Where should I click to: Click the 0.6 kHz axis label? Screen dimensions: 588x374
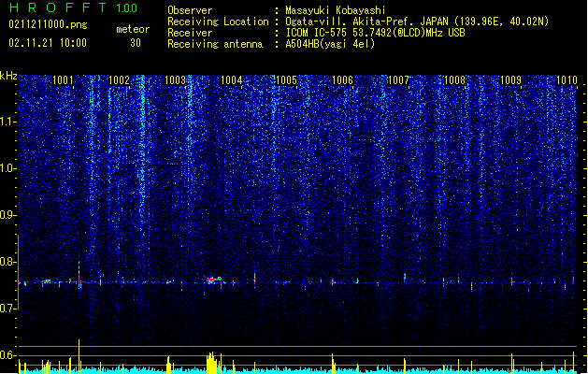[7, 355]
